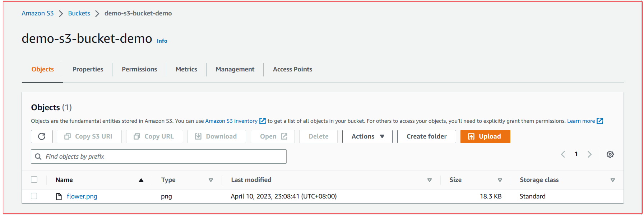Click the Copy S3 URI button
The width and height of the screenshot is (644, 215).
89,136
